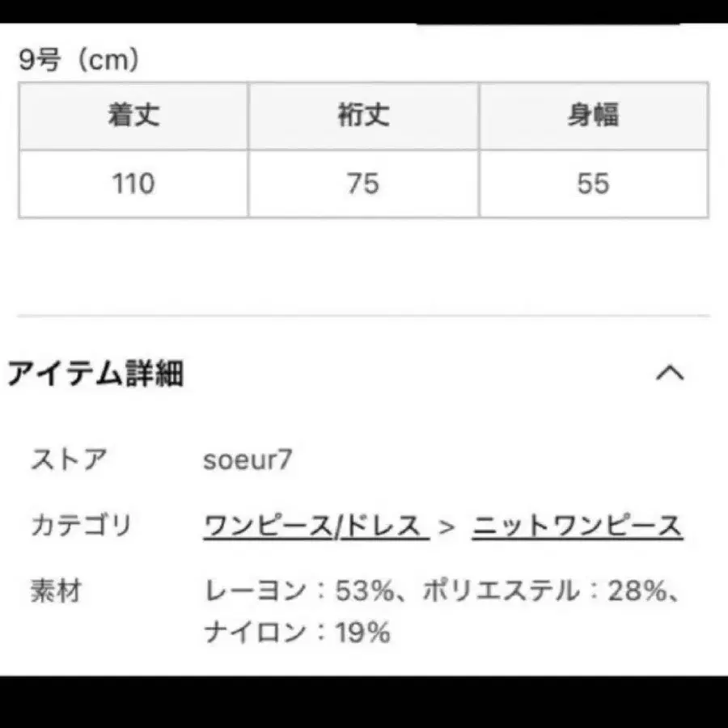Click the 着丈 column header

click(135, 115)
